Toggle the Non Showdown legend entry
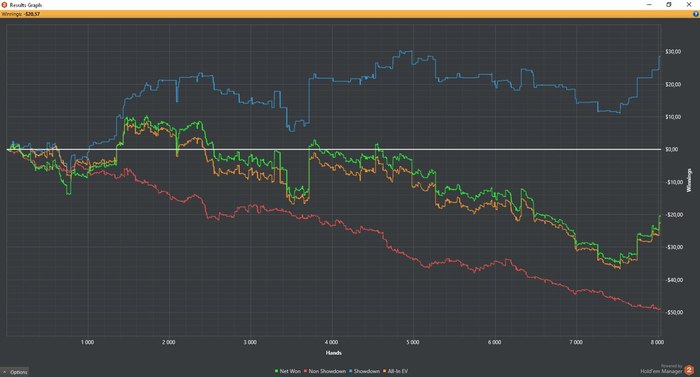Viewport: 700px width, 377px height. click(325, 371)
